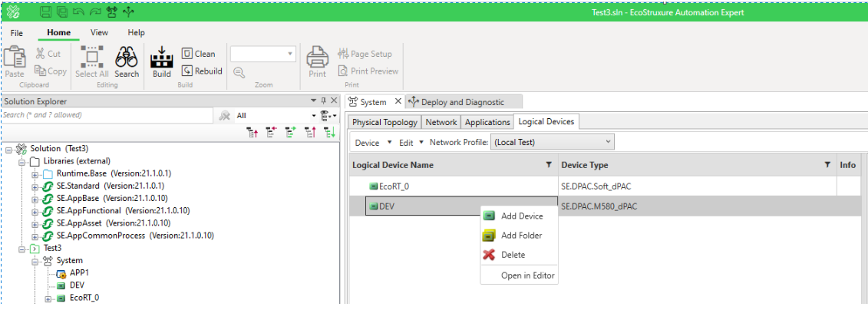Select EcoRT_0 row in Logical Devices table

(x=605, y=186)
